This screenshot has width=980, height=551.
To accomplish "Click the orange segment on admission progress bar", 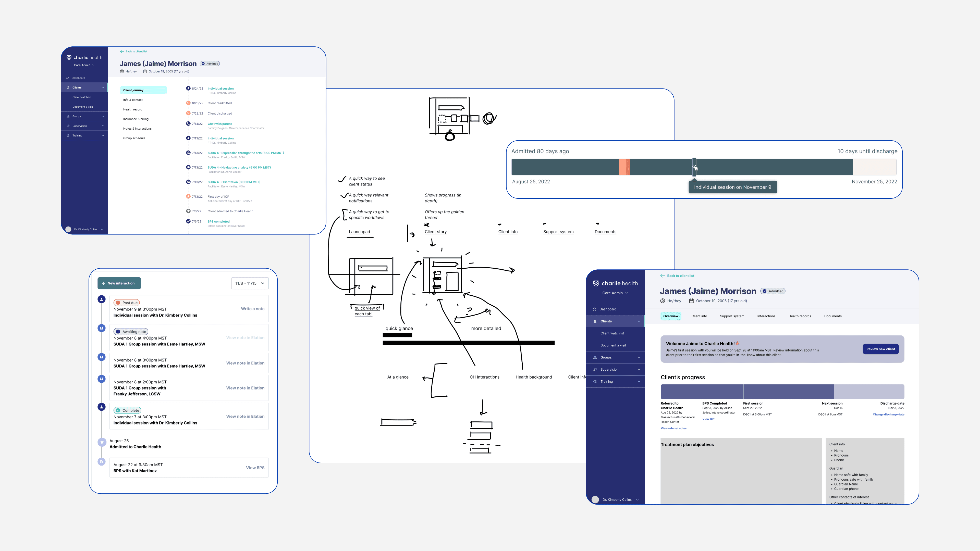I will pos(624,167).
